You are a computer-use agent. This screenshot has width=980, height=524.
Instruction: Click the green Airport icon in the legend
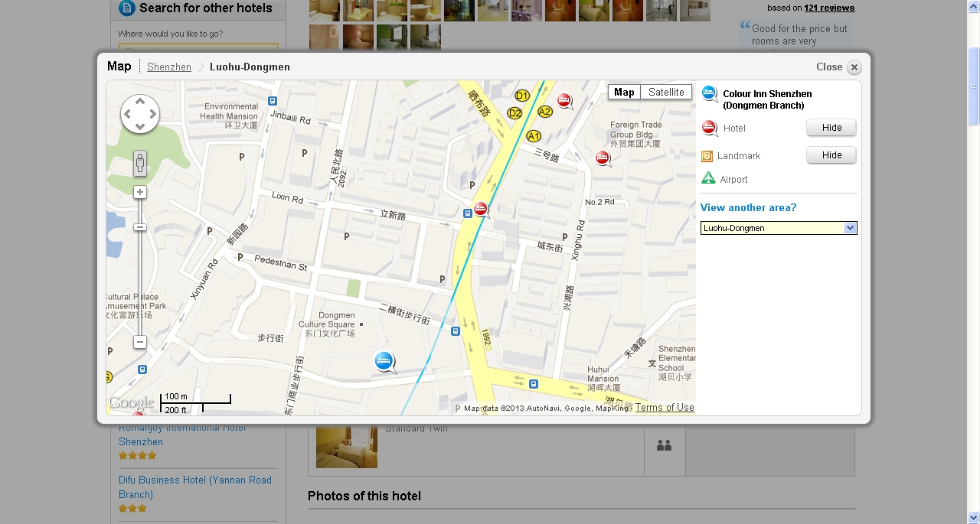708,179
